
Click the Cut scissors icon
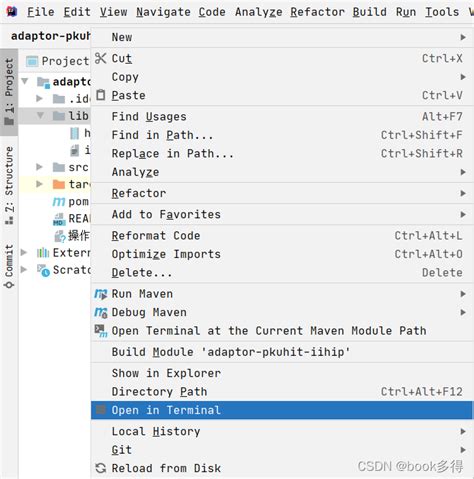[x=100, y=58]
